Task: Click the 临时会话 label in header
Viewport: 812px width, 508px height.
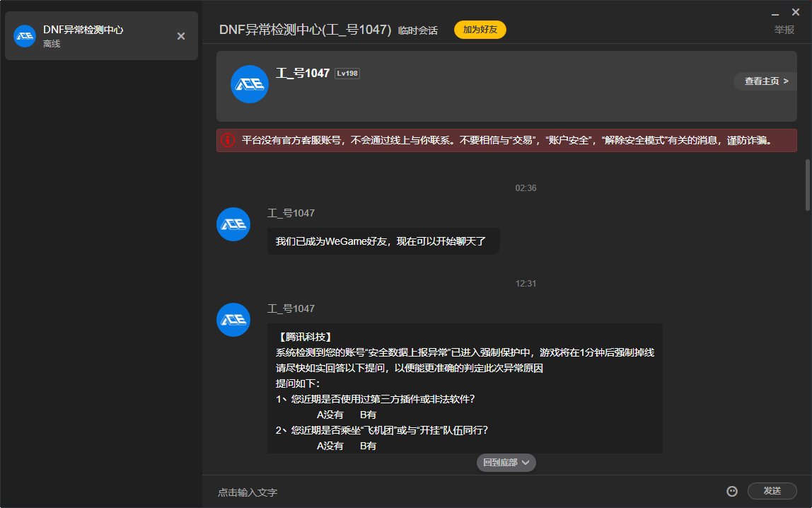Action: click(418, 30)
